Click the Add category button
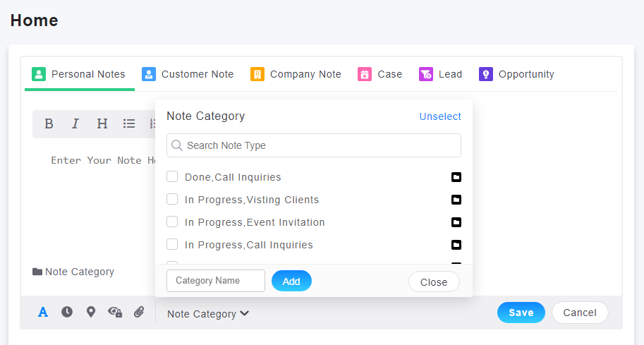Image resolution: width=644 pixels, height=345 pixels. click(291, 281)
